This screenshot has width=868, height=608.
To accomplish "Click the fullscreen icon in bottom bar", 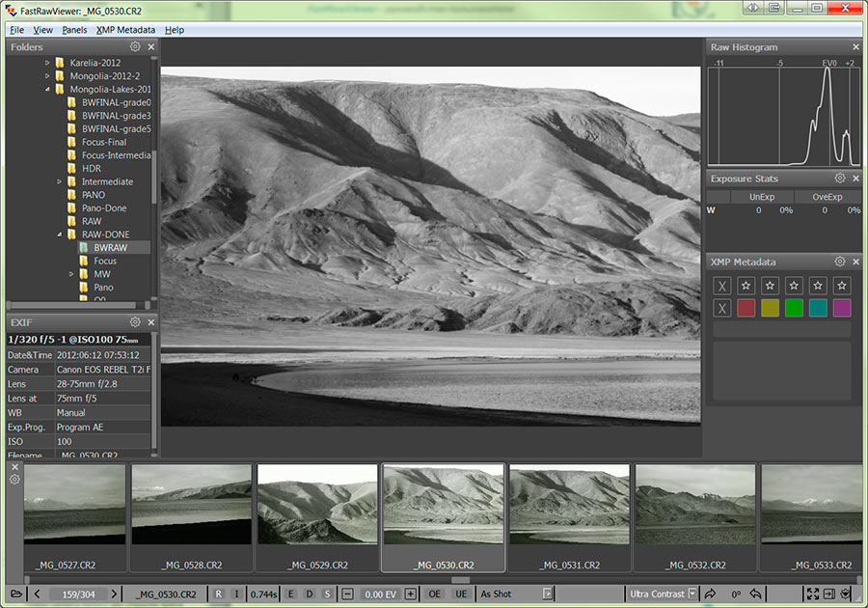I will [812, 594].
